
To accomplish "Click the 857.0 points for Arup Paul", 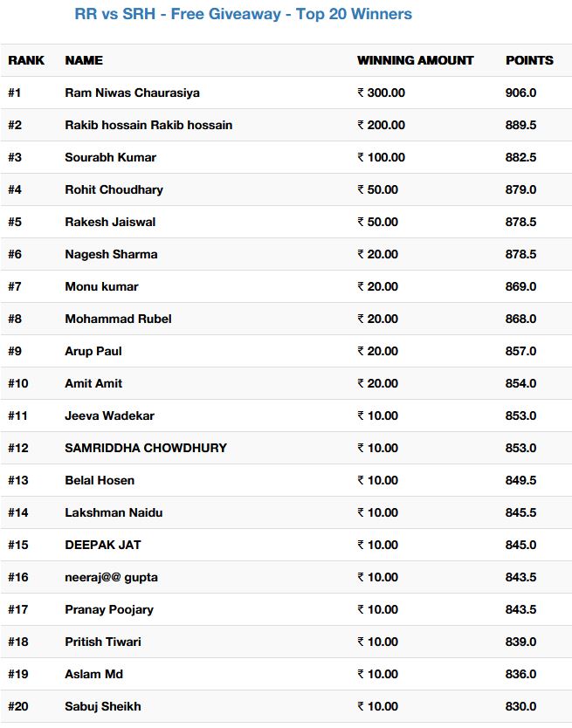I will pos(520,351).
